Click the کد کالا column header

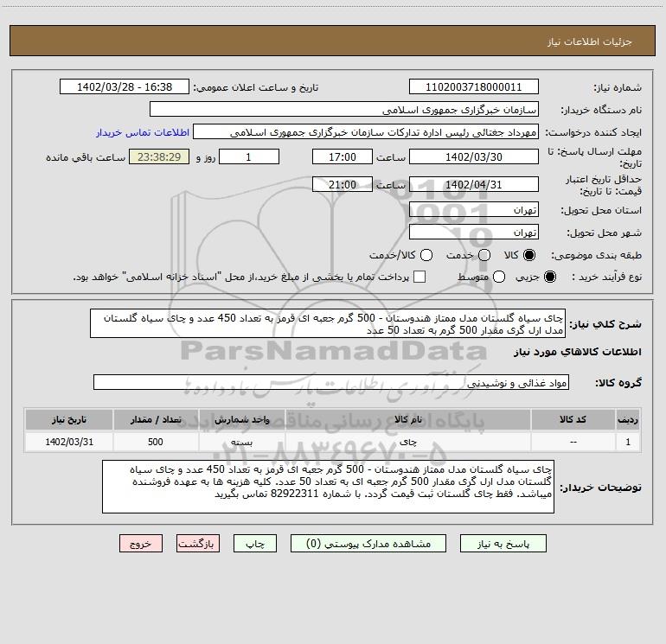coord(573,419)
